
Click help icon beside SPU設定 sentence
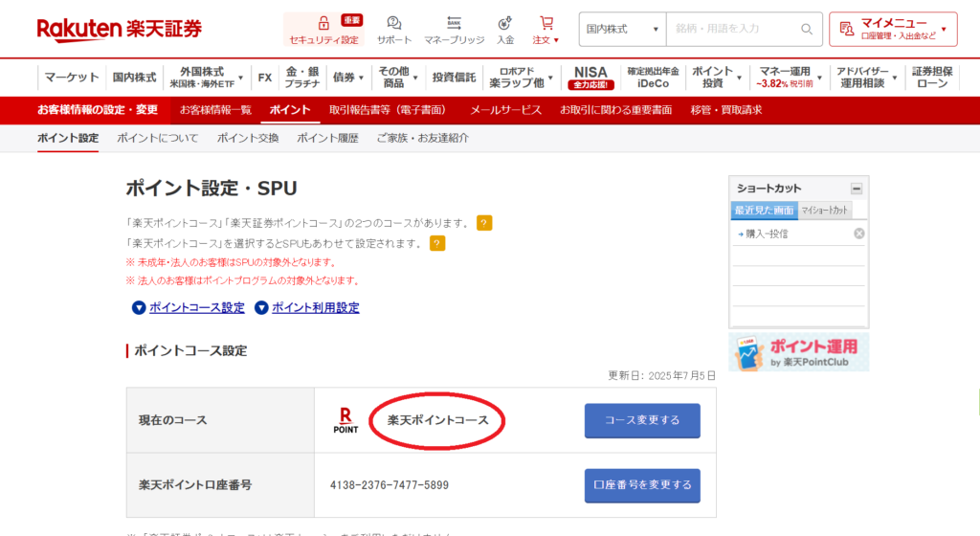coord(436,243)
